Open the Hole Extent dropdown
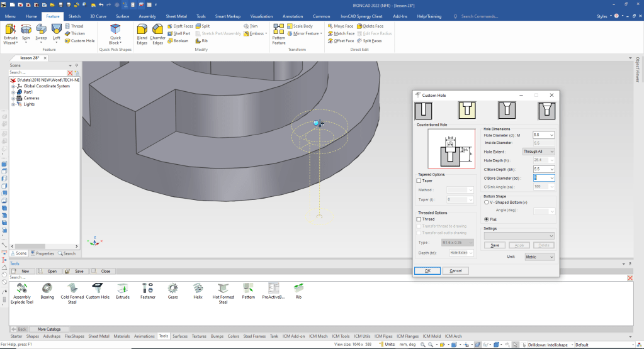Screen dimensions: 644x349 click(x=538, y=152)
